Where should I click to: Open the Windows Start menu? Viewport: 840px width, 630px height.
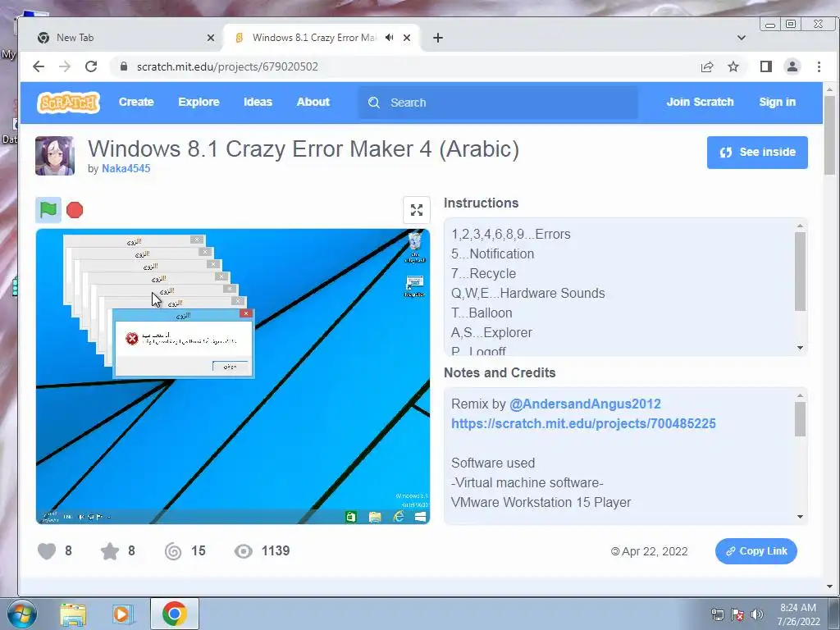21,614
